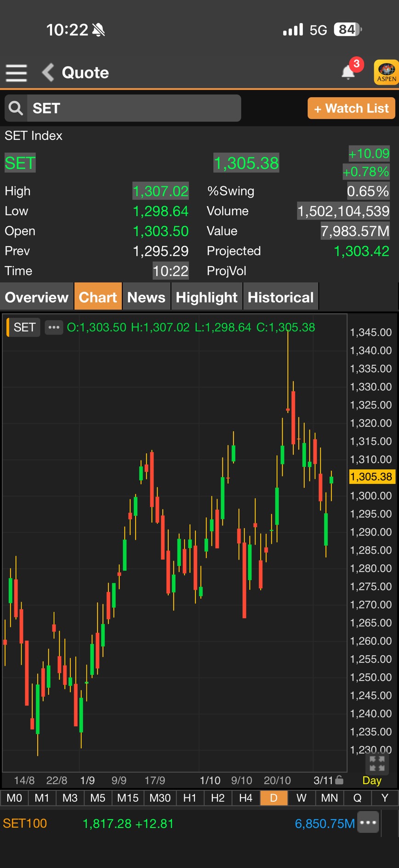The width and height of the screenshot is (399, 868).
Task: Open chart series options ellipsis
Action: 54,327
